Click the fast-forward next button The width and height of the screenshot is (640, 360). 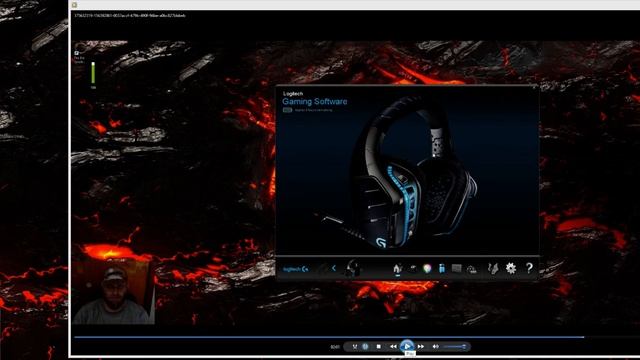pyautogui.click(x=420, y=347)
